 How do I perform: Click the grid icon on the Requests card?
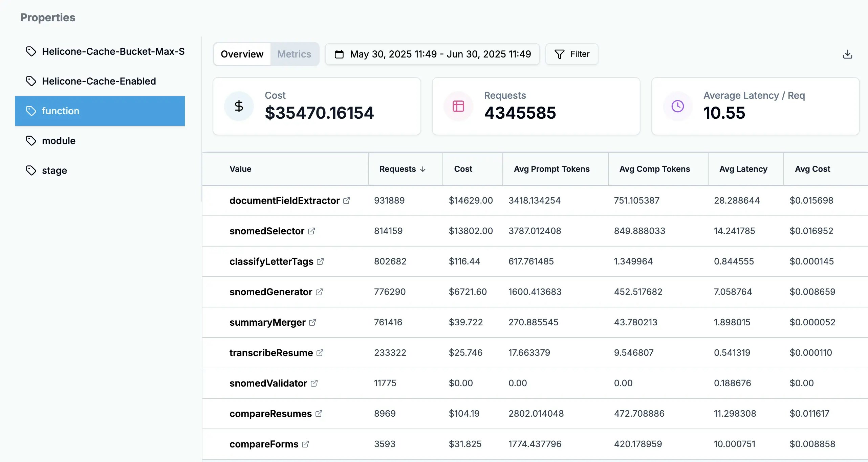[x=458, y=106]
